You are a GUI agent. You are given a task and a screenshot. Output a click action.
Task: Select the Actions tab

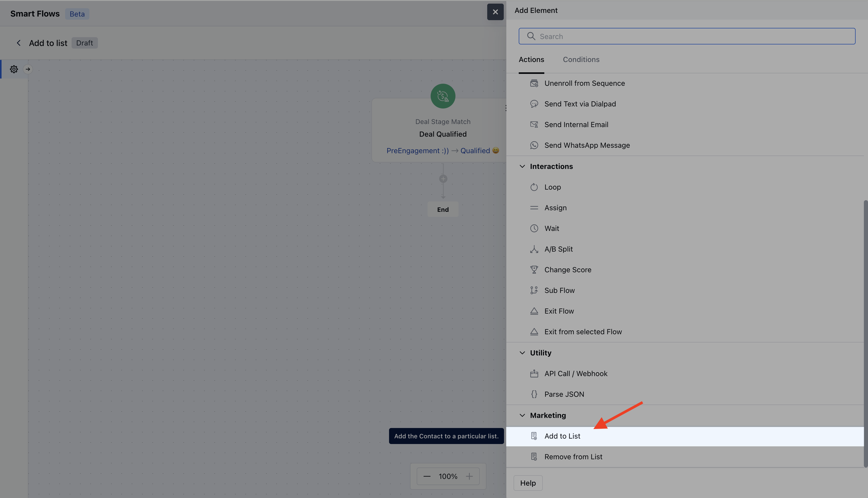click(x=531, y=59)
